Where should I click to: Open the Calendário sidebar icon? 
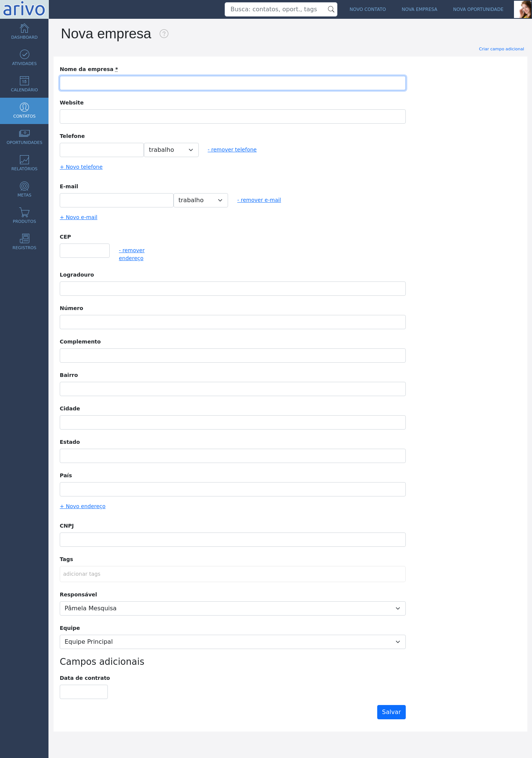24,81
